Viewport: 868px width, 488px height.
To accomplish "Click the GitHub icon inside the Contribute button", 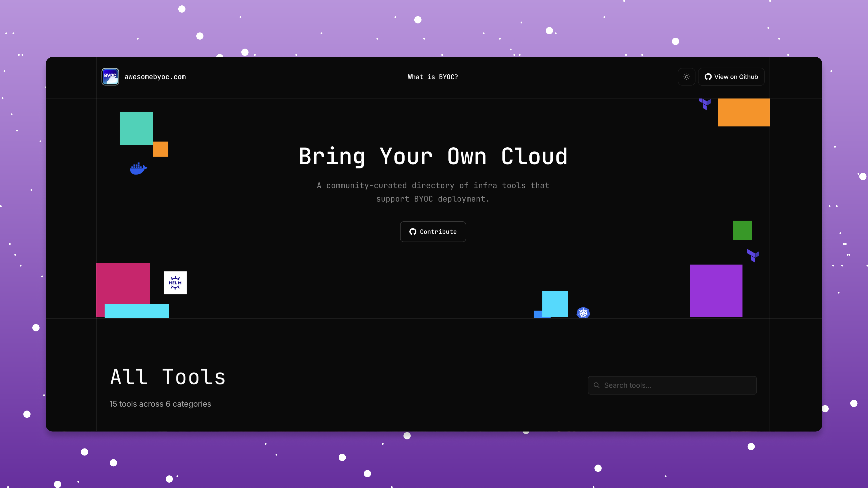I will (413, 232).
